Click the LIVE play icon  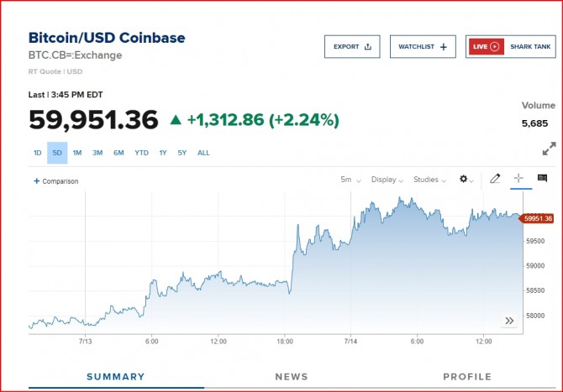[x=495, y=47]
